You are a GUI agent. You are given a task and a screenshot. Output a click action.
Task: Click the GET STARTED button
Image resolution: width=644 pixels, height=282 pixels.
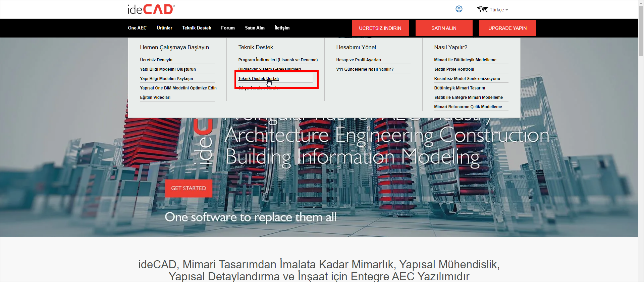click(x=189, y=188)
